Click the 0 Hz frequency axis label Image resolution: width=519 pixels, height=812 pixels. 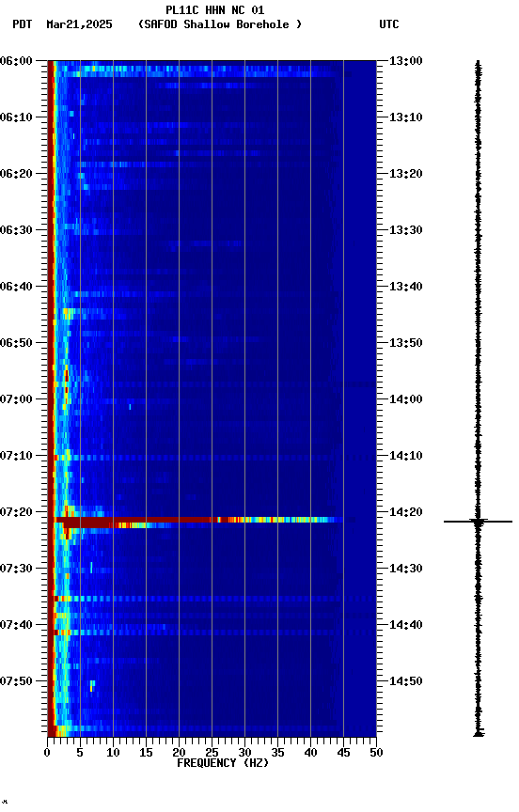coord(48,753)
